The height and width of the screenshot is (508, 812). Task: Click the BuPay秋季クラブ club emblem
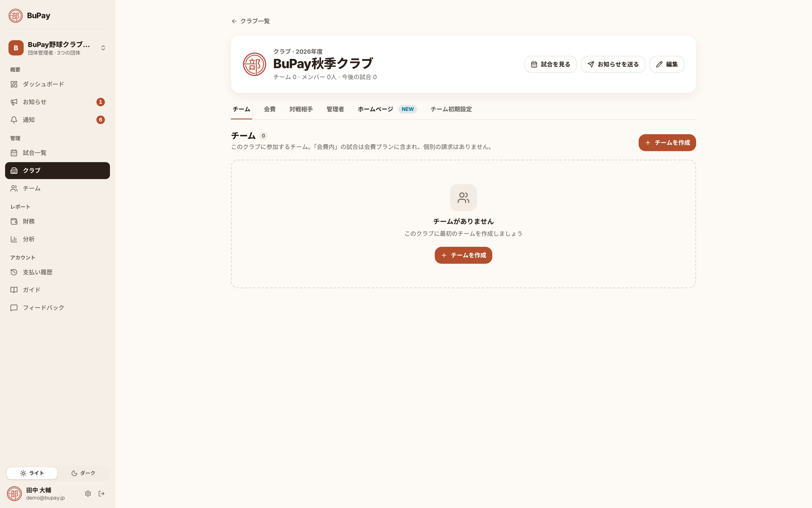click(x=254, y=64)
